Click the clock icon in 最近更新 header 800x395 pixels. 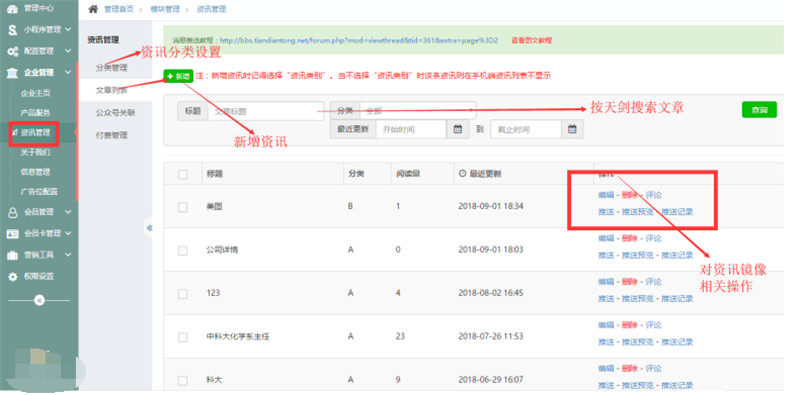[x=462, y=174]
